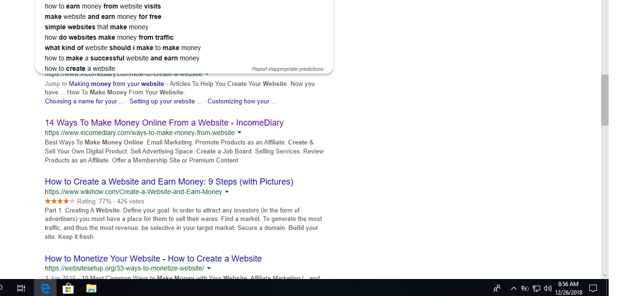Image resolution: width=644 pixels, height=296 pixels.
Task: Open the clock showing 8:56 AM
Action: click(x=568, y=284)
